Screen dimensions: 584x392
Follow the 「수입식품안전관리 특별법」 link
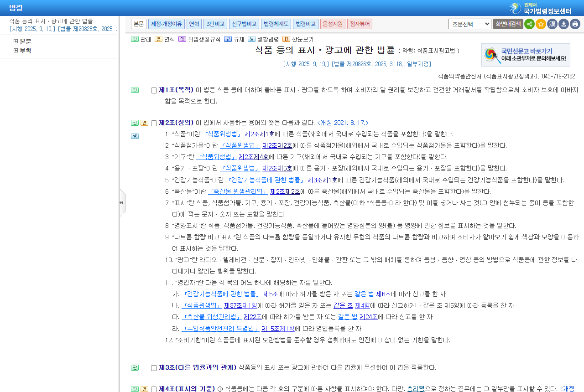click(220, 329)
